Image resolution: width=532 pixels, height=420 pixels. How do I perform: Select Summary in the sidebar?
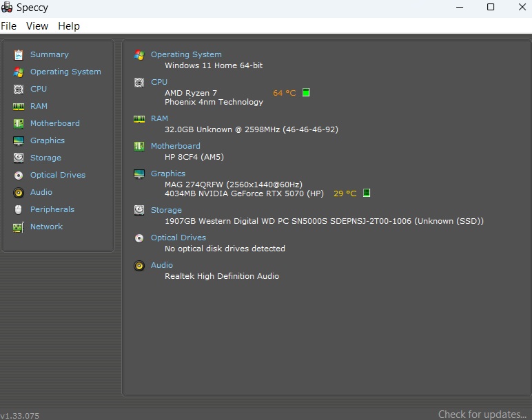click(x=49, y=54)
